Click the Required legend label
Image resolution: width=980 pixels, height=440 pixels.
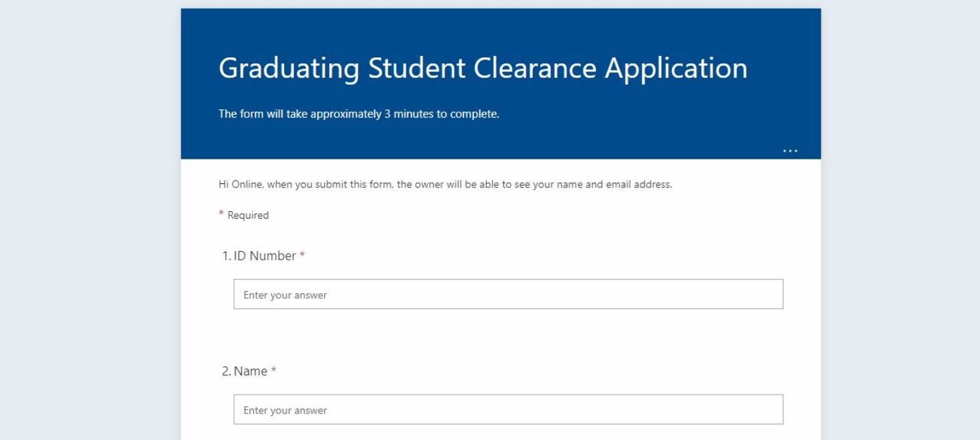[x=248, y=215]
